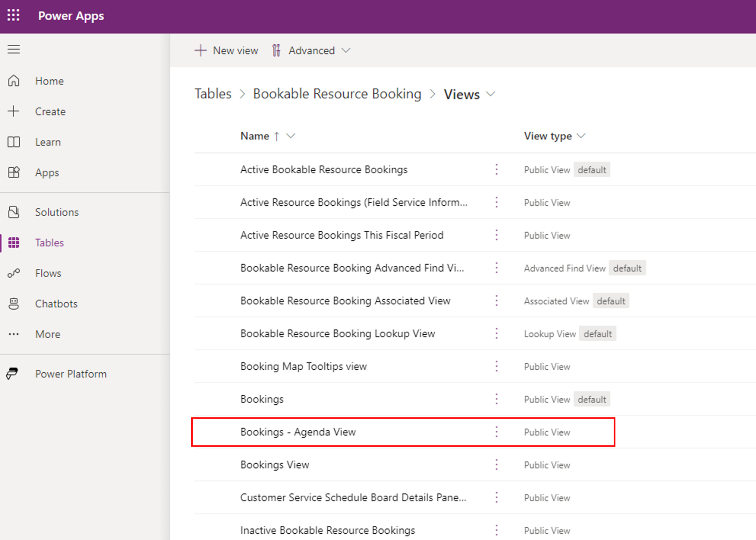Click the Flows navigation icon

(x=14, y=273)
